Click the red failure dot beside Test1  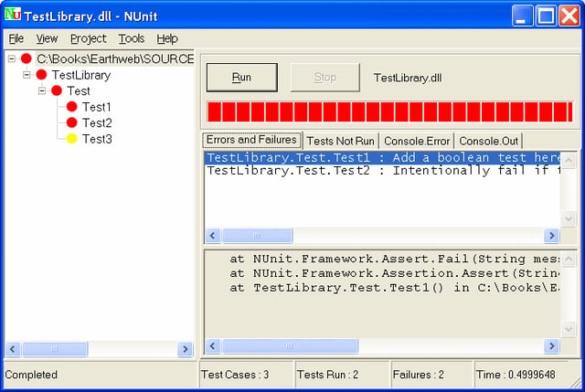[x=71, y=107]
